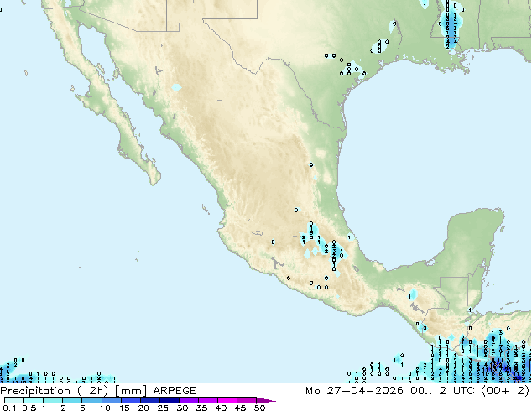Click the 0.5–1 mm legend swatch
This screenshot has width=532, height=411.
click(34, 400)
